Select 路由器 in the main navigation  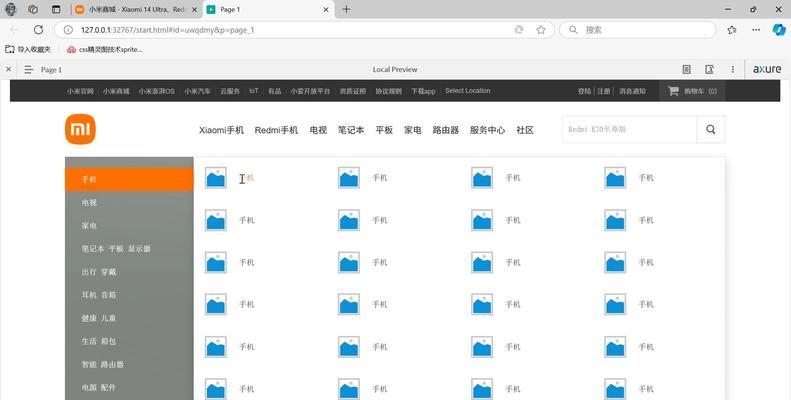tap(445, 130)
